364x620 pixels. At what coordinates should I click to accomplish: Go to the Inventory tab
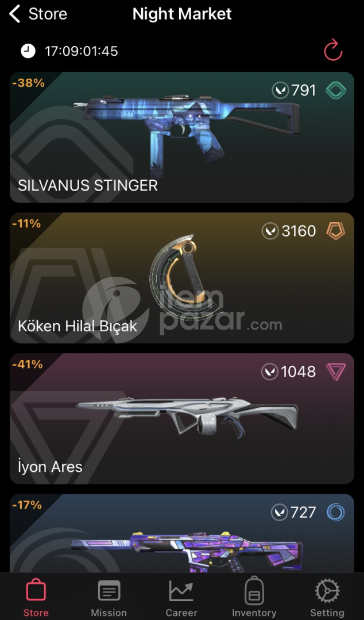coord(254,596)
